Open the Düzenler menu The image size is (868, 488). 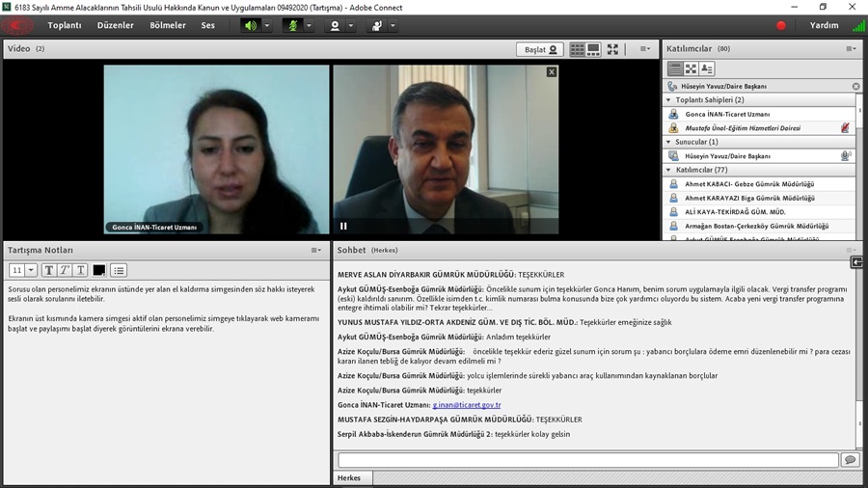(x=115, y=25)
